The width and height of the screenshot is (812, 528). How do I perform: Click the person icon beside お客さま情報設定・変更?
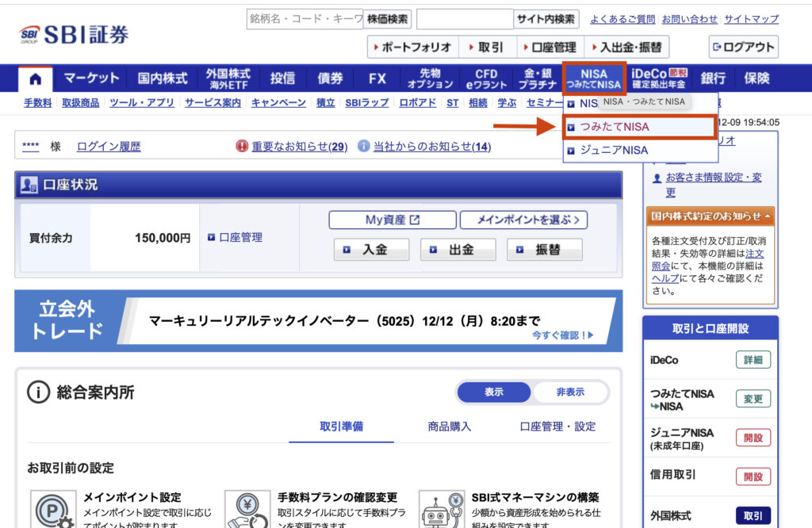(657, 178)
